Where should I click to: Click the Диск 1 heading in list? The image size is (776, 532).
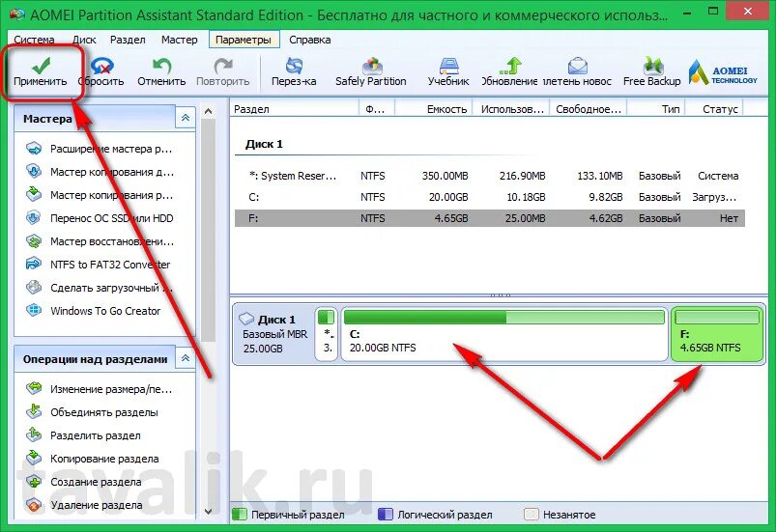(x=264, y=145)
